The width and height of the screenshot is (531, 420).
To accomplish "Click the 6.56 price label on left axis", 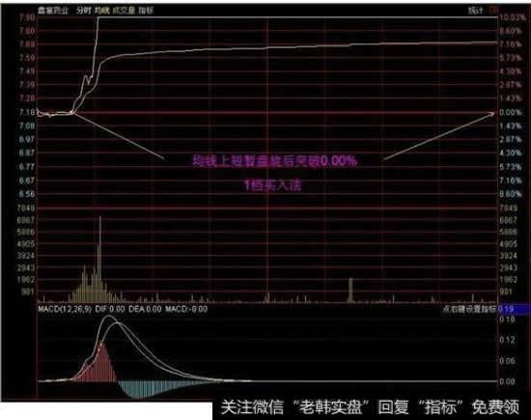I will click(27, 194).
